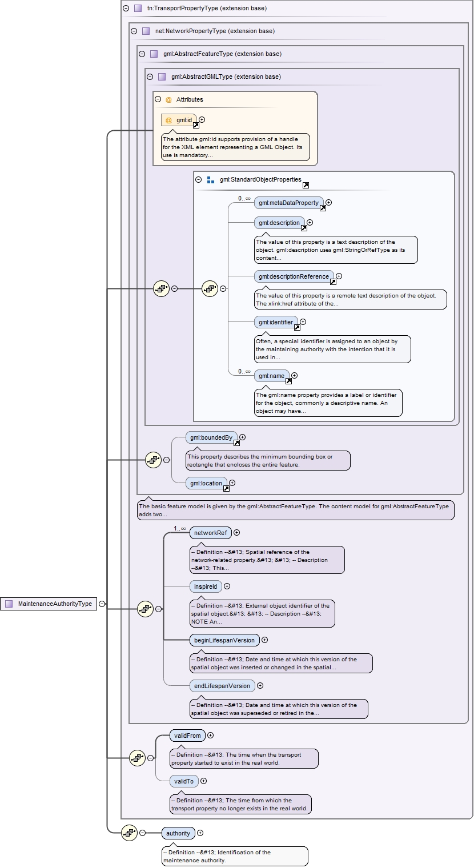Expand inspireId plus icon
Viewport: 474px width, 868px height.
(x=227, y=586)
